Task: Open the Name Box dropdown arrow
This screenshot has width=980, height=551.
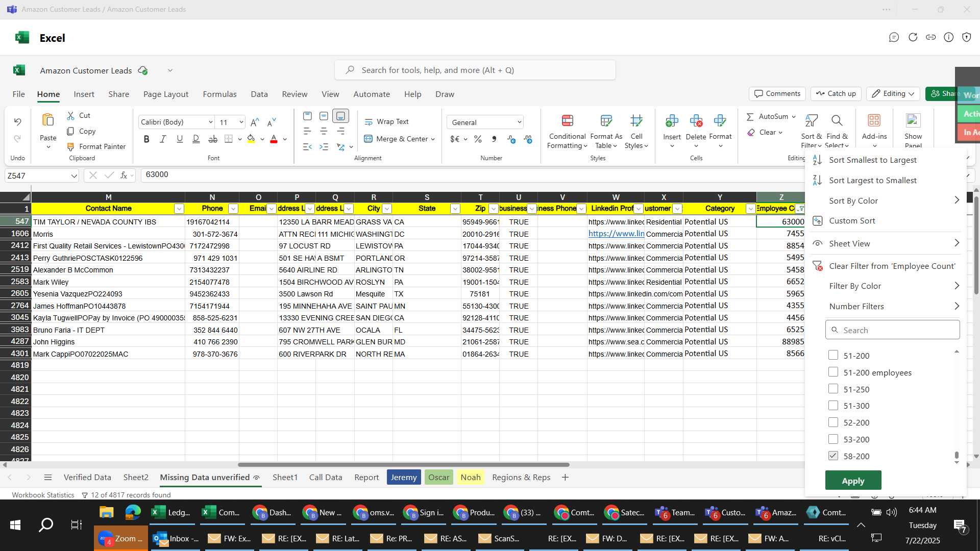Action: pos(73,176)
